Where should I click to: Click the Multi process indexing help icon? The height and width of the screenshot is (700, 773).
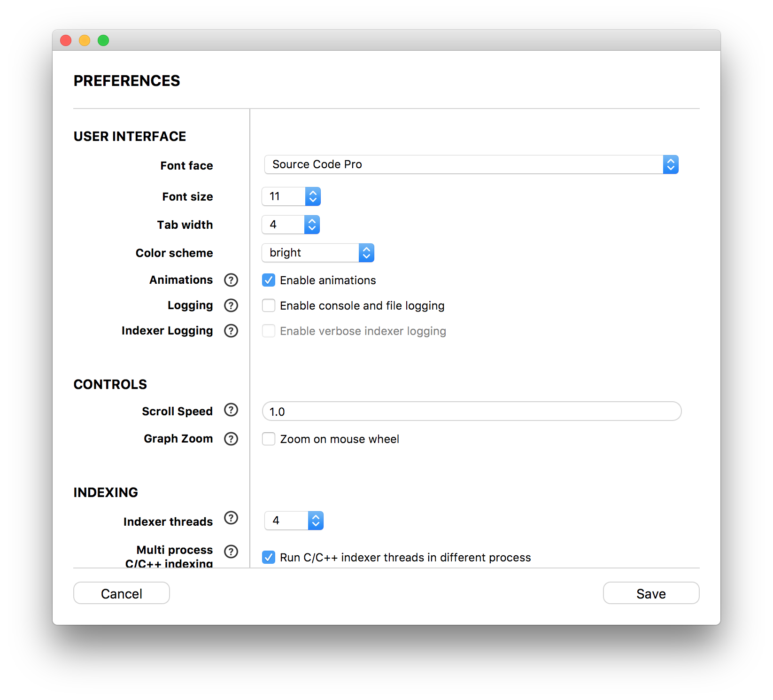[x=231, y=552]
